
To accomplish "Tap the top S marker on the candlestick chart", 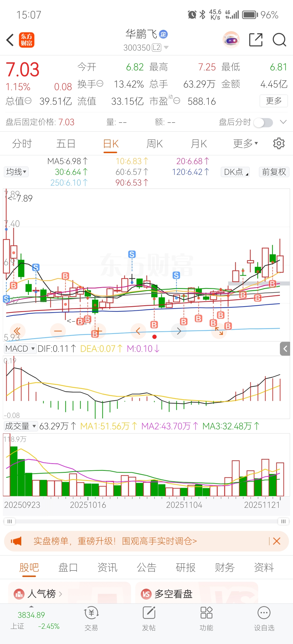I will pyautogui.click(x=132, y=254).
